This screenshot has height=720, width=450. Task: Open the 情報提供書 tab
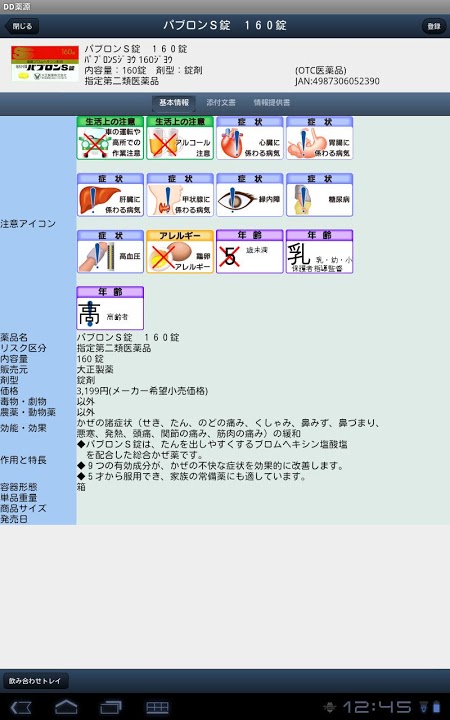272,103
